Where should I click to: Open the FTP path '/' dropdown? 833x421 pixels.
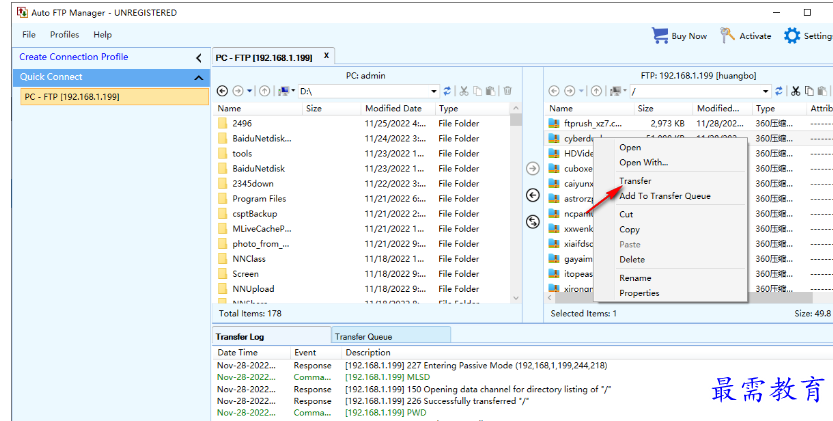pos(766,91)
